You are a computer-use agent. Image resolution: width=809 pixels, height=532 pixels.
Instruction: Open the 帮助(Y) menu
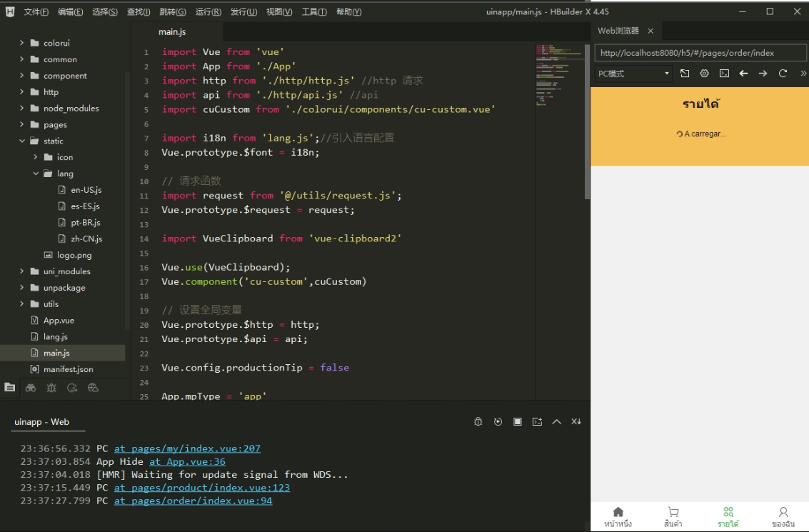348,12
